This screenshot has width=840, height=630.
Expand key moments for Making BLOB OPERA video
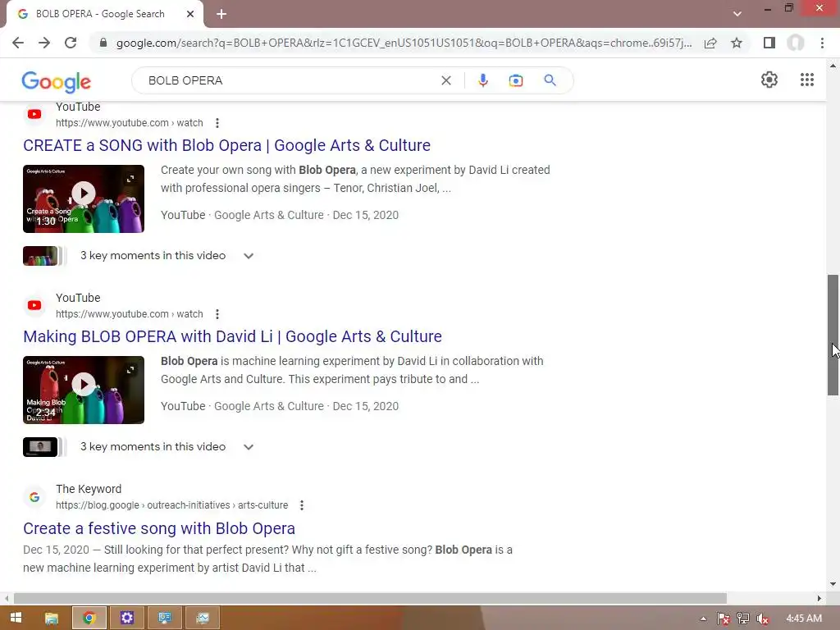(x=248, y=447)
